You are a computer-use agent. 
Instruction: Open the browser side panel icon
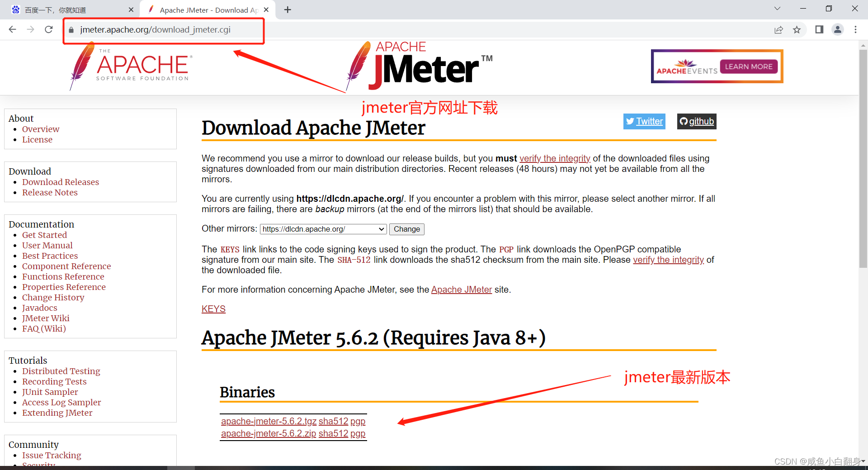tap(819, 29)
